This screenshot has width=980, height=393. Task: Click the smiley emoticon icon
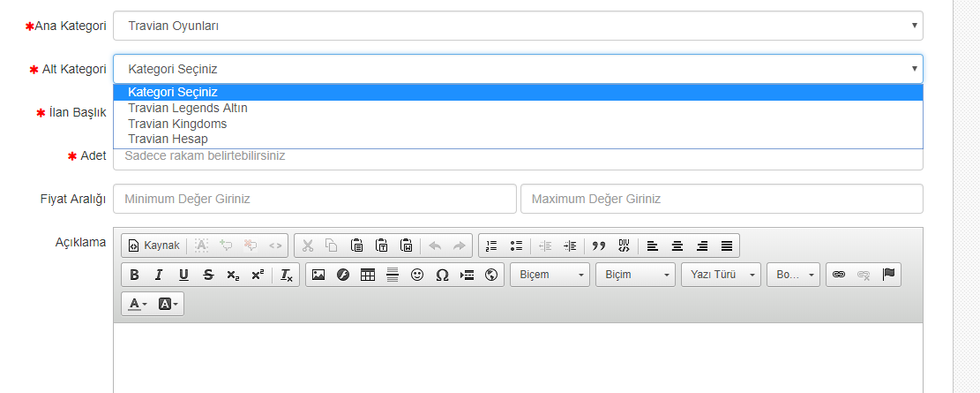(417, 275)
